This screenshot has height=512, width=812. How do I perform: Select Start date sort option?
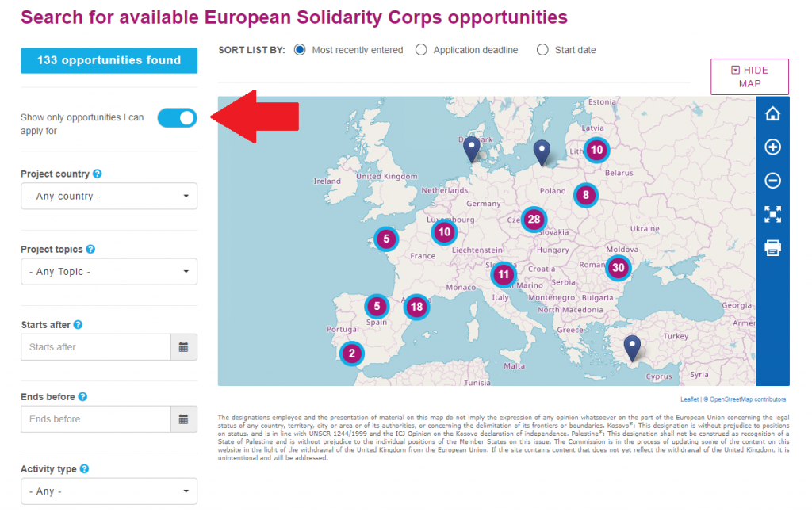[x=542, y=50]
